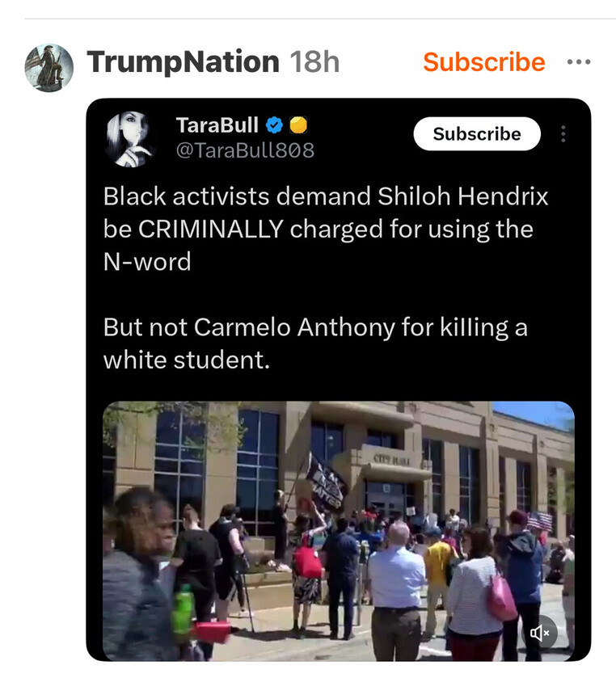Image resolution: width=616 pixels, height=678 pixels.
Task: Click the blue verified checkmark badge
Action: (274, 125)
